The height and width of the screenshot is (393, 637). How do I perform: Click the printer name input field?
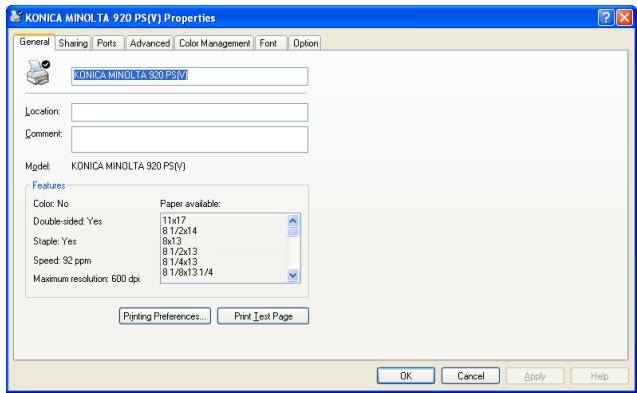click(190, 76)
